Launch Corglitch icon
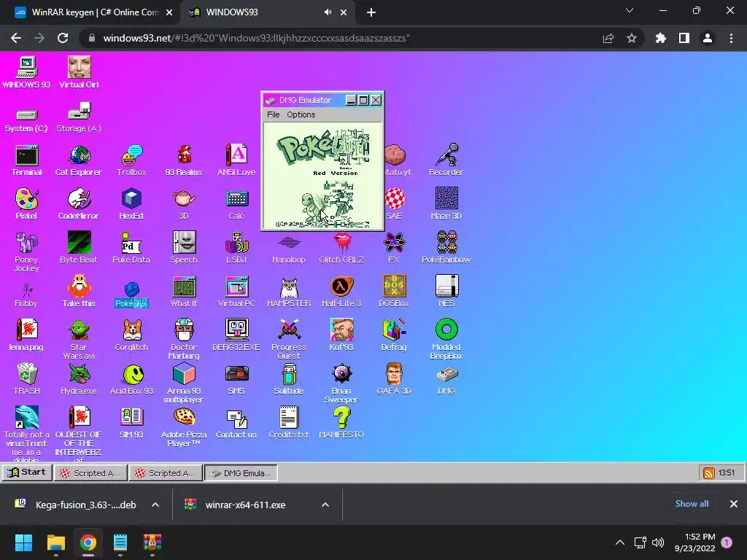 pos(131,335)
